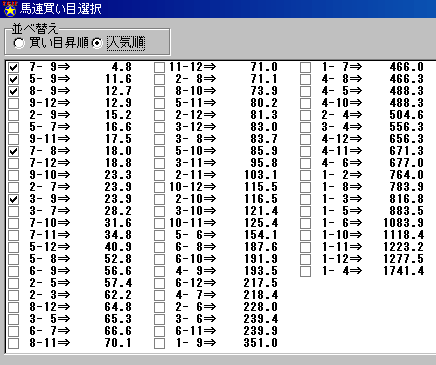Image resolution: width=436 pixels, height=365 pixels.
Task: Check the 10-11 bet checkbox
Action: coord(159,223)
